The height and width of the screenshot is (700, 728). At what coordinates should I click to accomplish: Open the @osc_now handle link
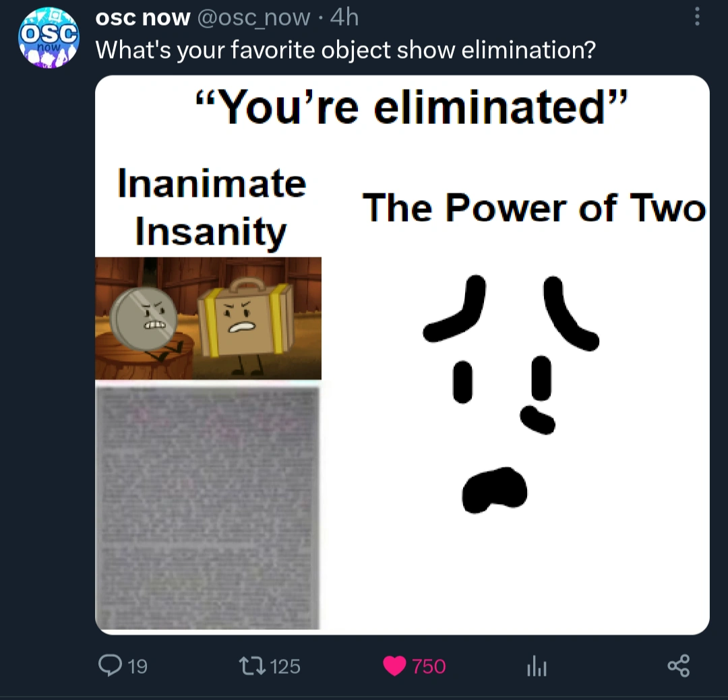tap(255, 18)
